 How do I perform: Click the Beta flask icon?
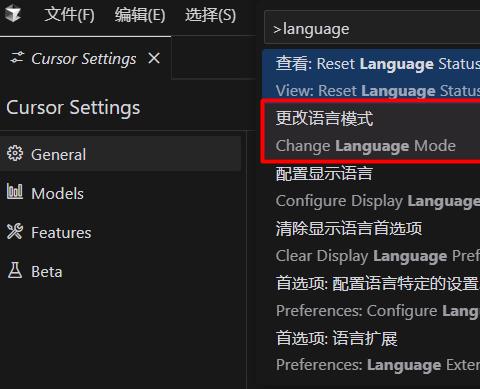(x=15, y=270)
